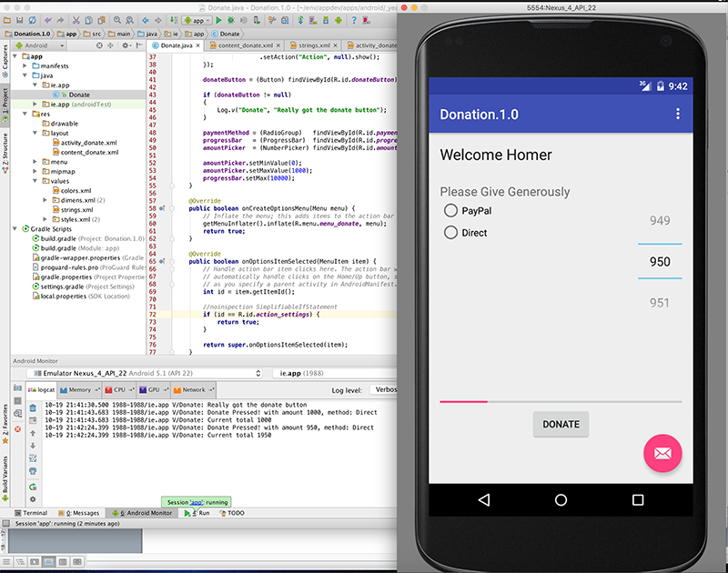Open the app run configuration dropdown
728x573 pixels.
196,19
